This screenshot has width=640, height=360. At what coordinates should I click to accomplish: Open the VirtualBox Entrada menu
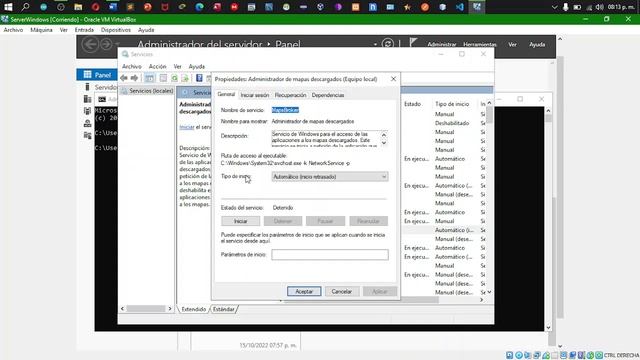(84, 30)
